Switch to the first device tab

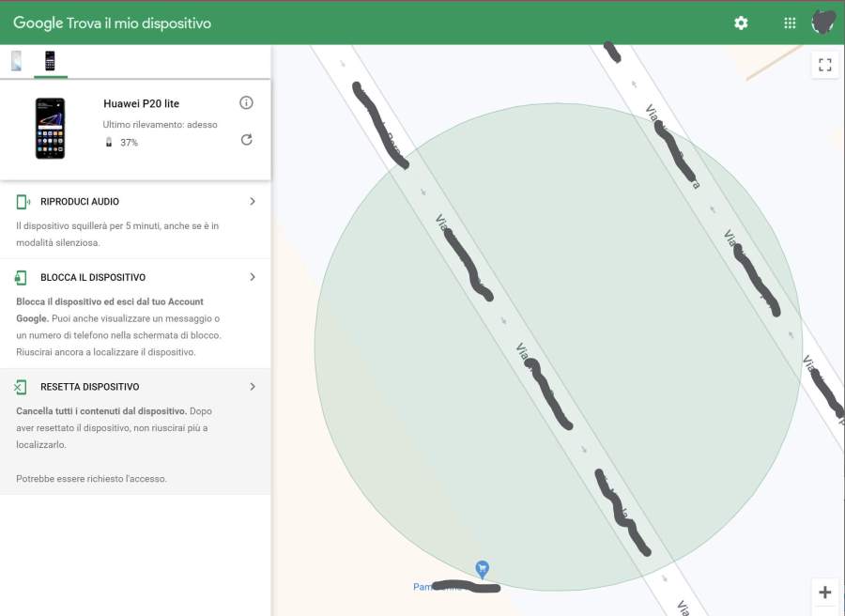pyautogui.click(x=16, y=61)
